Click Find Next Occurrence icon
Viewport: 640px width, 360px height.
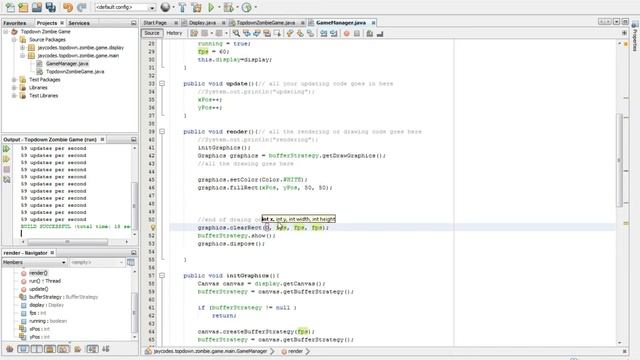(257, 33)
